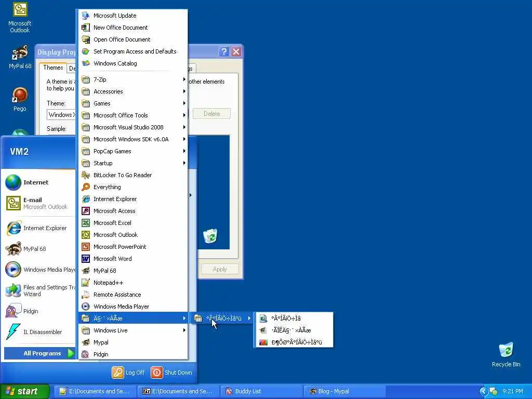Open the Recycle Bin desktop icon
The height and width of the screenshot is (399, 532).
click(506, 354)
